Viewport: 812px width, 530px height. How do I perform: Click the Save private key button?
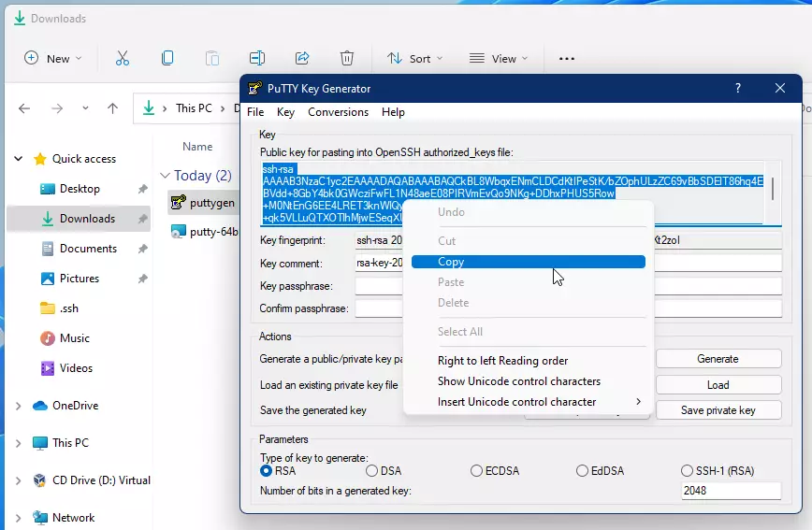click(718, 410)
